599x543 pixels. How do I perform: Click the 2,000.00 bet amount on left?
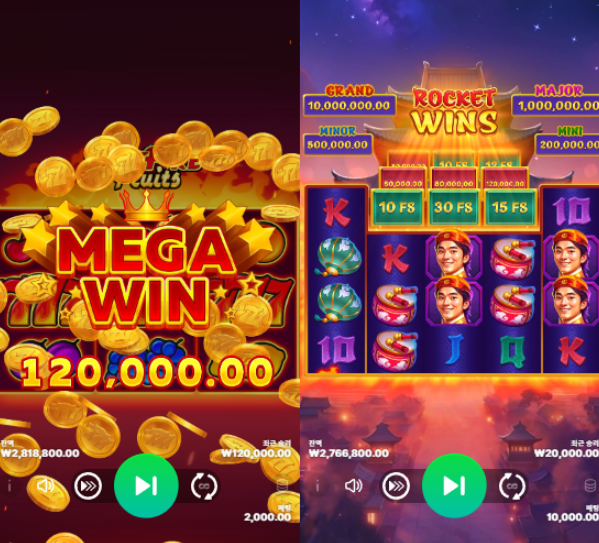tap(268, 517)
